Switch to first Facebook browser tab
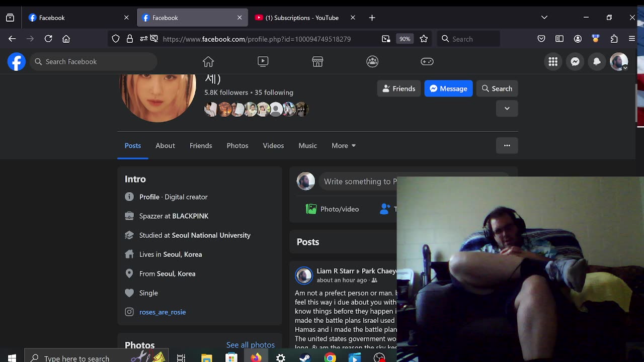 [x=78, y=18]
